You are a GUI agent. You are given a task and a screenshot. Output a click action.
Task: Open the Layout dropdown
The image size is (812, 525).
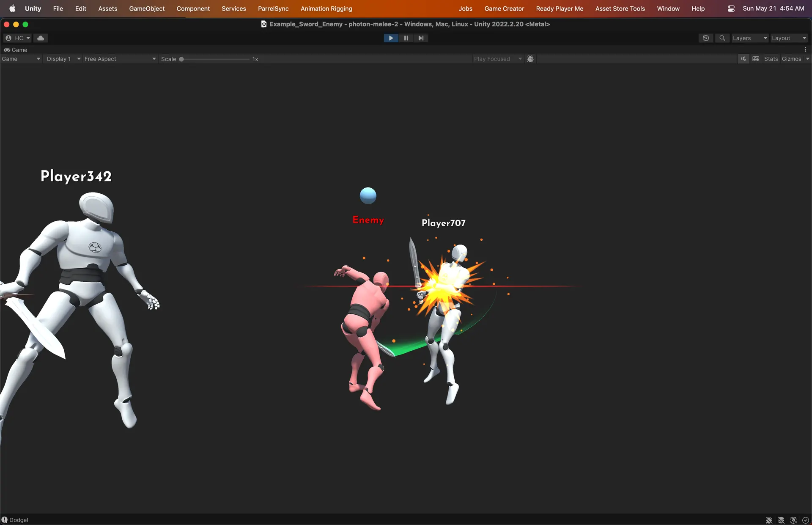coord(789,38)
